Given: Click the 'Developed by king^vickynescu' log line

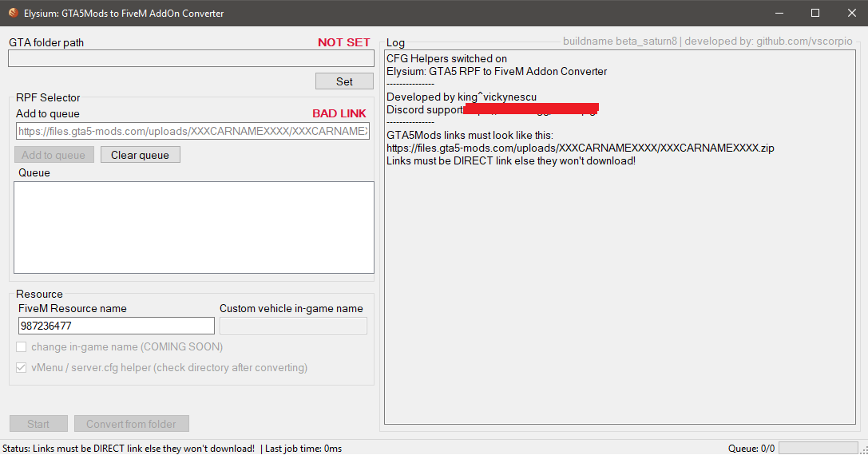Looking at the screenshot, I should coord(462,97).
